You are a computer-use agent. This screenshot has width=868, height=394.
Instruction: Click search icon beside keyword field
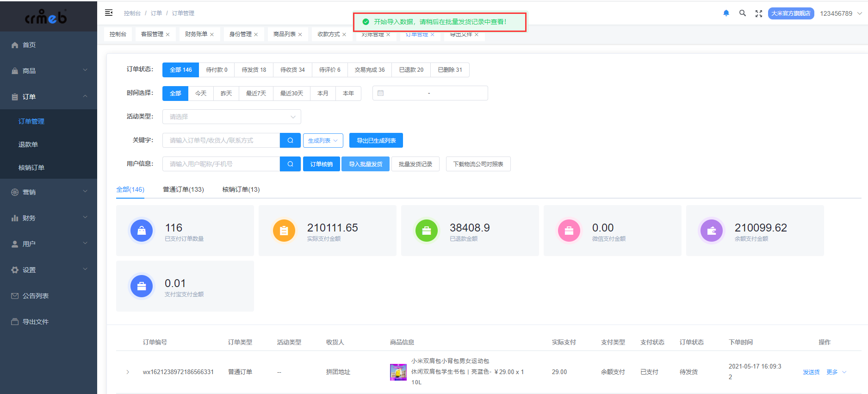(x=290, y=140)
